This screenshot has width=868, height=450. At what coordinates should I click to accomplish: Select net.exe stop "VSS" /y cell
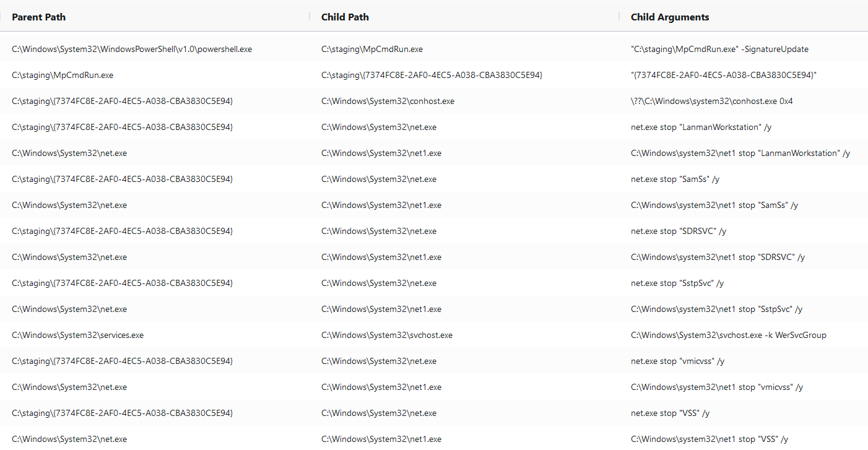[670, 413]
